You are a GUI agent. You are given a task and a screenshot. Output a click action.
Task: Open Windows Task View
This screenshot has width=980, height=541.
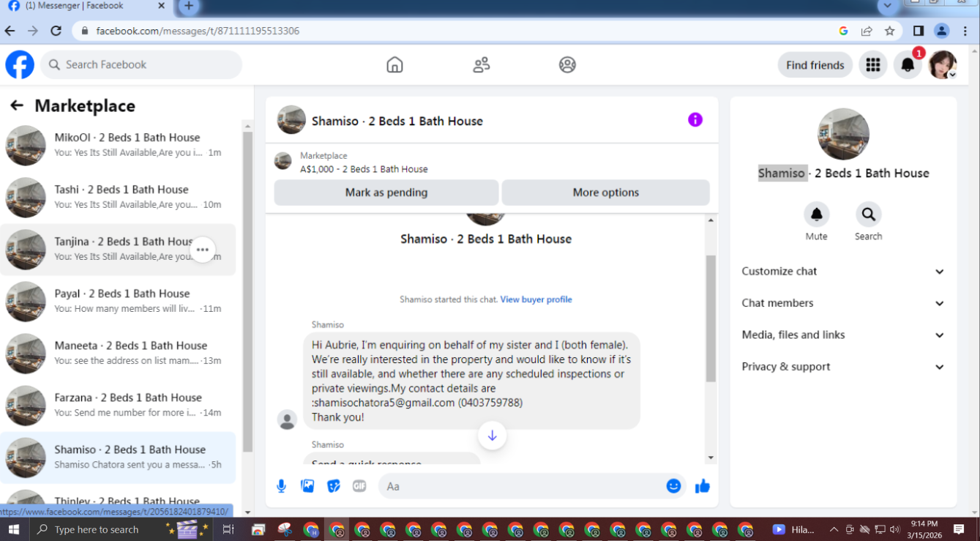pos(228,529)
